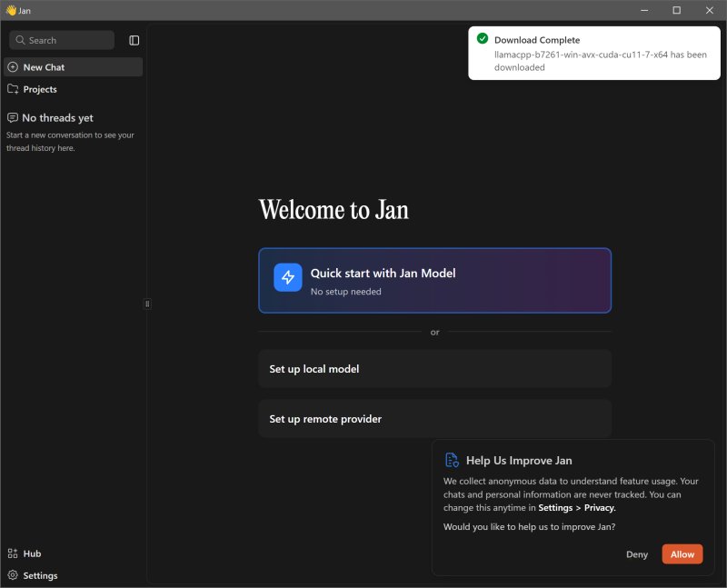Click Would you like to help question

(x=529, y=527)
